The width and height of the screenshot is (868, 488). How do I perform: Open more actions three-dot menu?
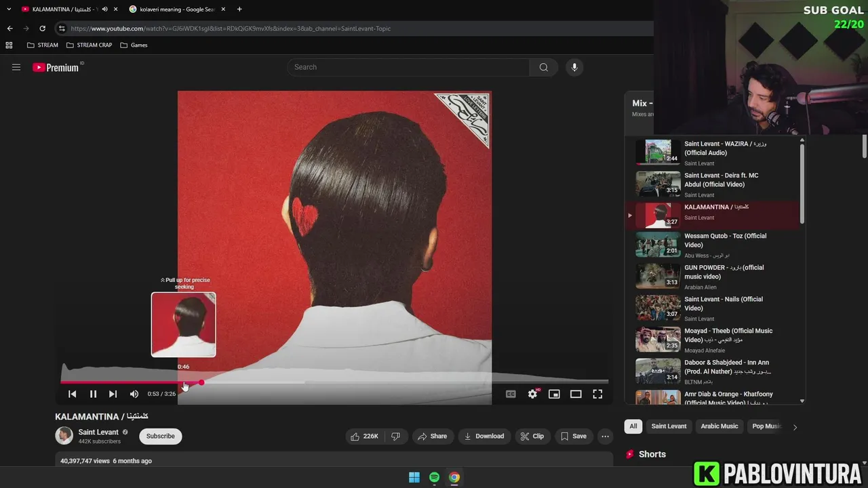point(606,436)
